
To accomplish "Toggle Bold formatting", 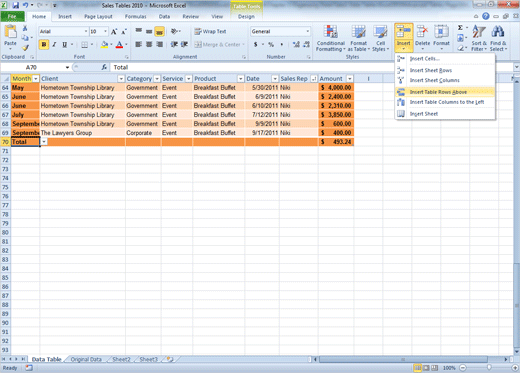I will tap(44, 44).
